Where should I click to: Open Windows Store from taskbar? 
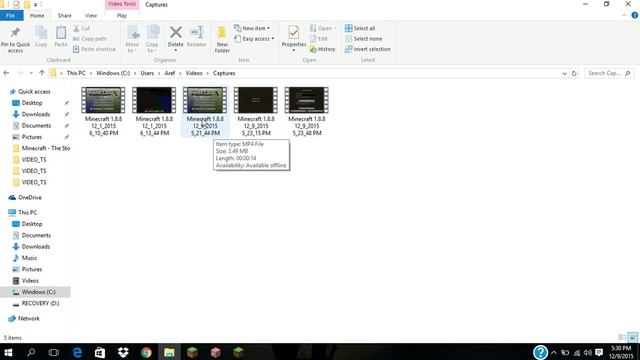[100, 352]
